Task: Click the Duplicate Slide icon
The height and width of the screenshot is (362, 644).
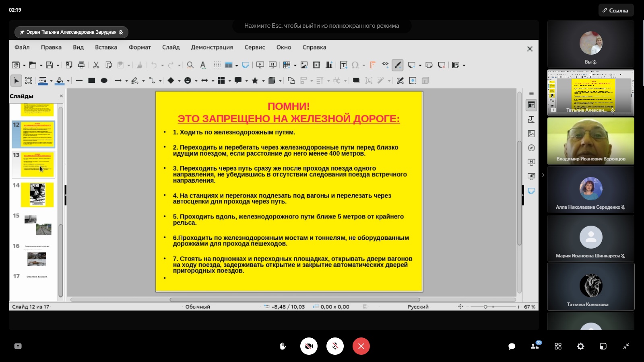Action: (429, 65)
